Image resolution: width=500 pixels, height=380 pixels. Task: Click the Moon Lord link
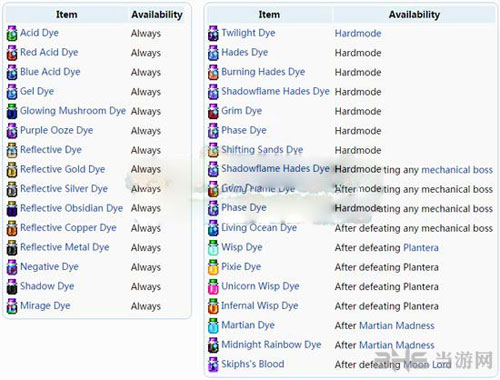pyautogui.click(x=427, y=365)
